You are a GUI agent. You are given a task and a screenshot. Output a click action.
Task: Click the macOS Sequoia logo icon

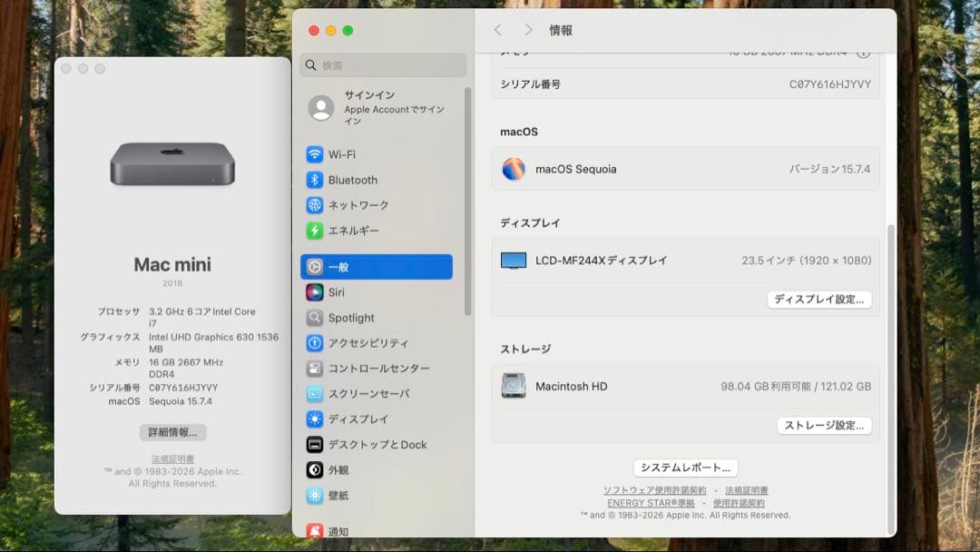point(514,169)
